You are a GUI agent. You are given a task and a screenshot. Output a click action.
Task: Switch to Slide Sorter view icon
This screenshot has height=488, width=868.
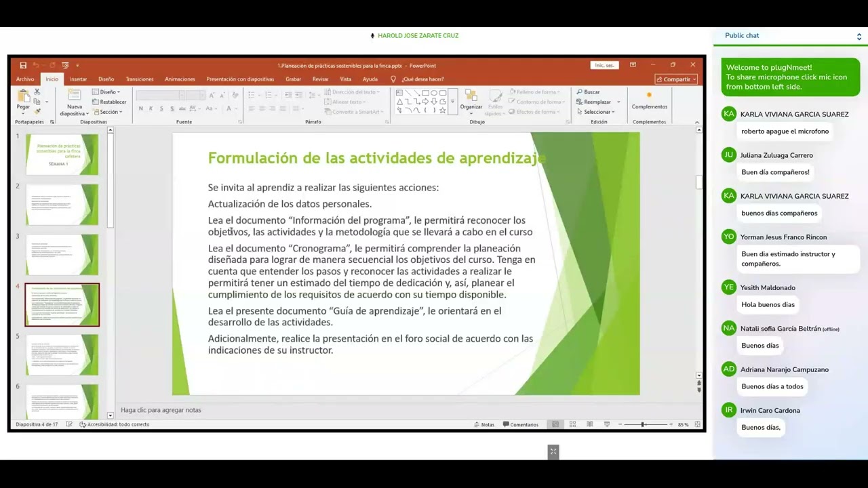[572, 424]
